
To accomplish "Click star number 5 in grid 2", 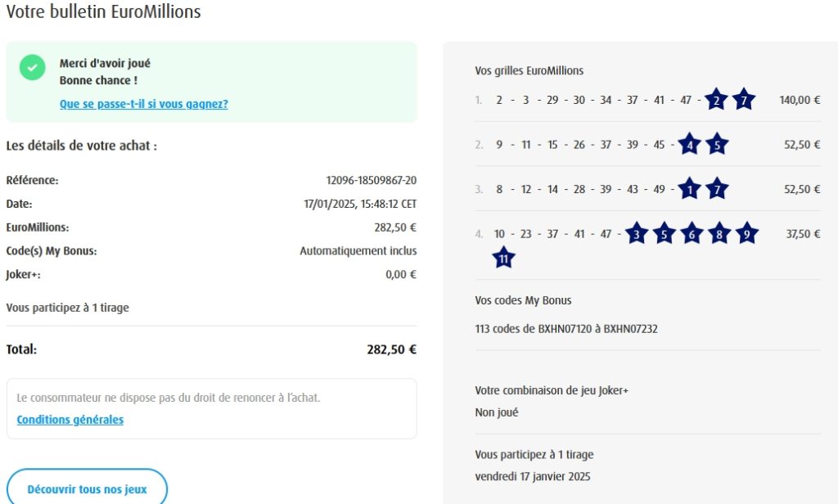I will [x=716, y=145].
